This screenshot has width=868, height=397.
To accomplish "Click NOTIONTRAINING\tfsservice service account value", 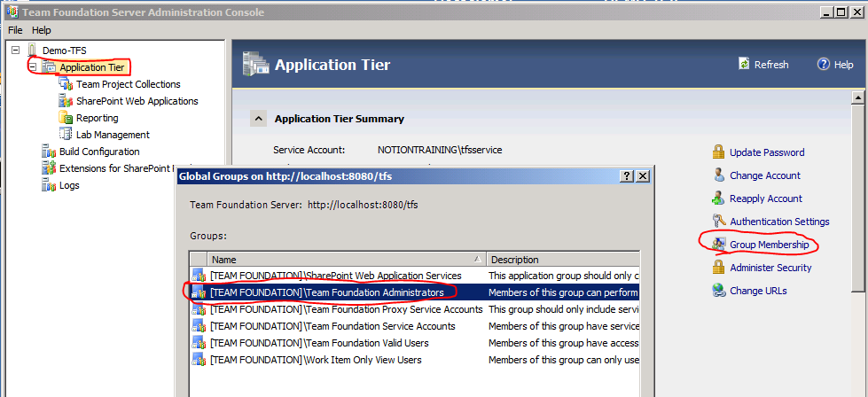I will pos(440,150).
